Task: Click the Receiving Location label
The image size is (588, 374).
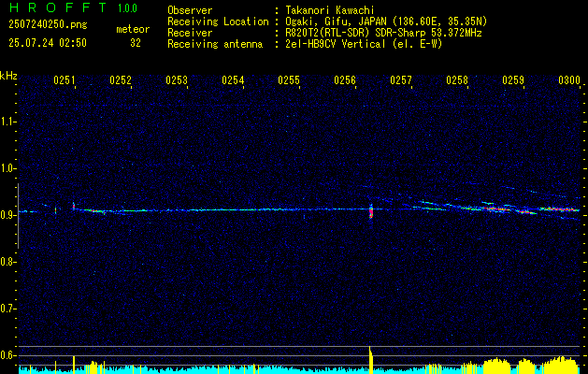Action: point(218,22)
